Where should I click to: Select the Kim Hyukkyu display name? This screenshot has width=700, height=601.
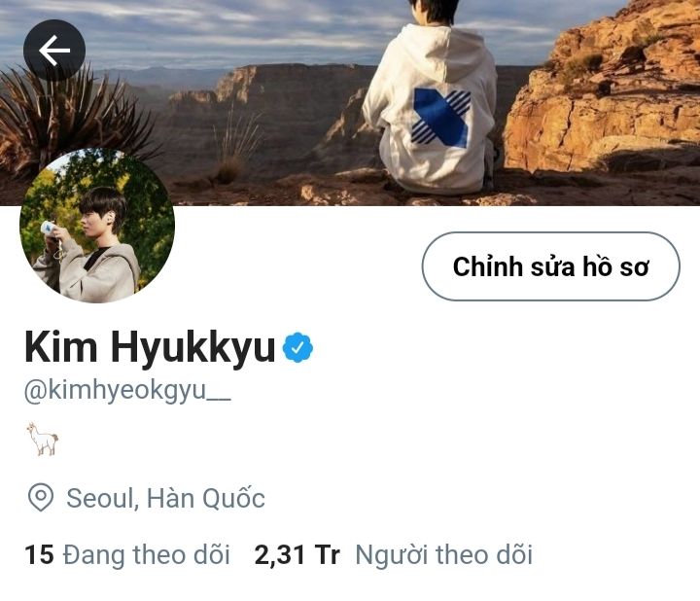[150, 347]
